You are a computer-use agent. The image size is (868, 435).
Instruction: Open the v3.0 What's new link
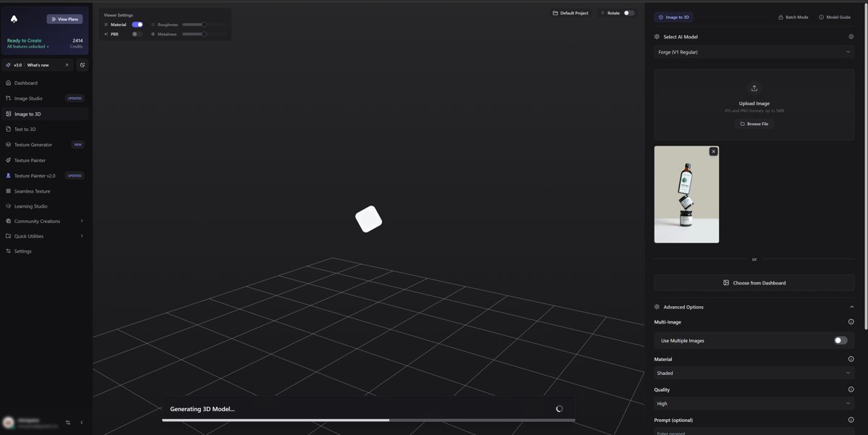(x=38, y=65)
